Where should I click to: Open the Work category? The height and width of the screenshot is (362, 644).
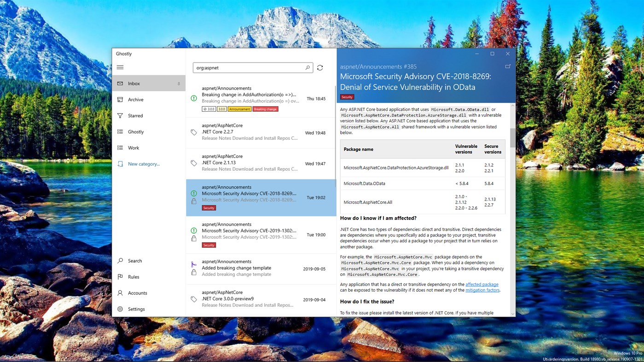click(x=149, y=148)
